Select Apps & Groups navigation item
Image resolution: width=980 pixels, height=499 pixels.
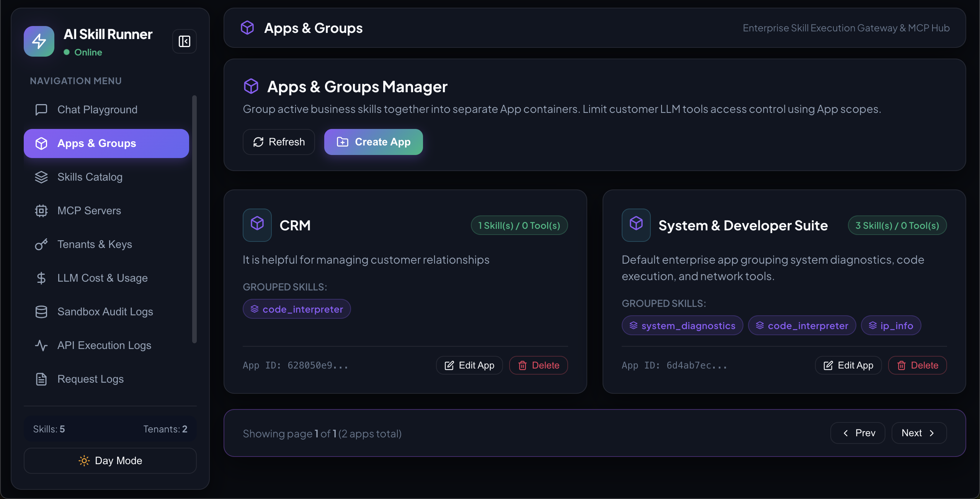pyautogui.click(x=106, y=143)
